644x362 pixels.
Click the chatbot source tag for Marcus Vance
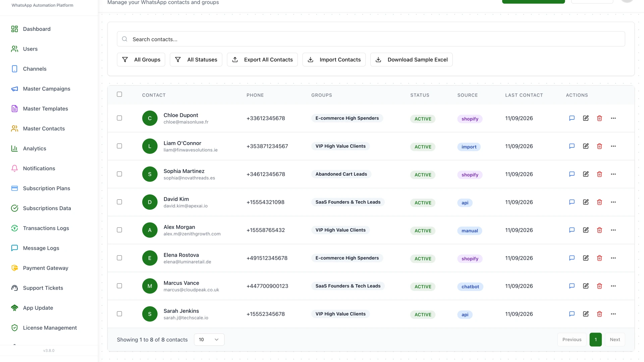coord(470,287)
